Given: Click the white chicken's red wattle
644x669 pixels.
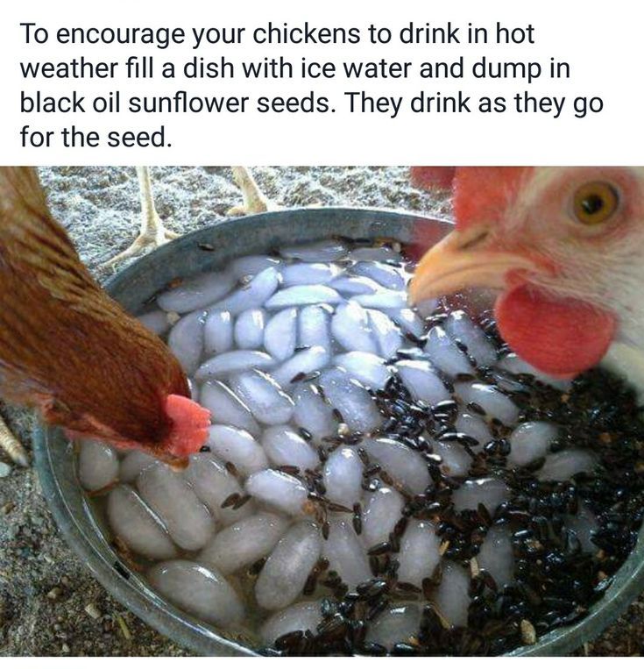Looking at the screenshot, I should pos(555,331).
